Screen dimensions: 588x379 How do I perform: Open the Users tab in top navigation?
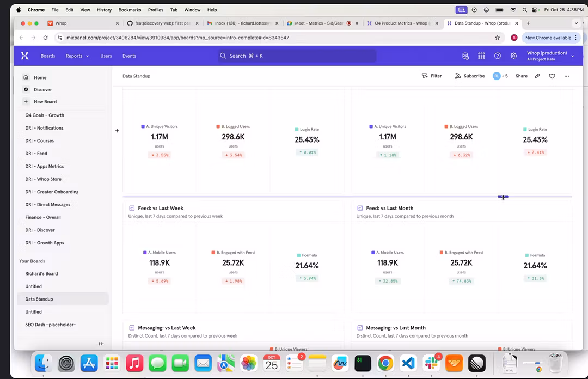pos(106,56)
